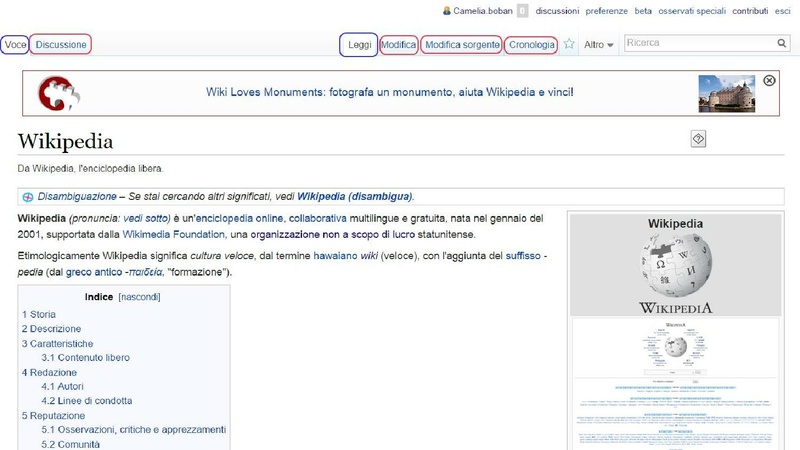Open the suffisso link

[x=523, y=256]
